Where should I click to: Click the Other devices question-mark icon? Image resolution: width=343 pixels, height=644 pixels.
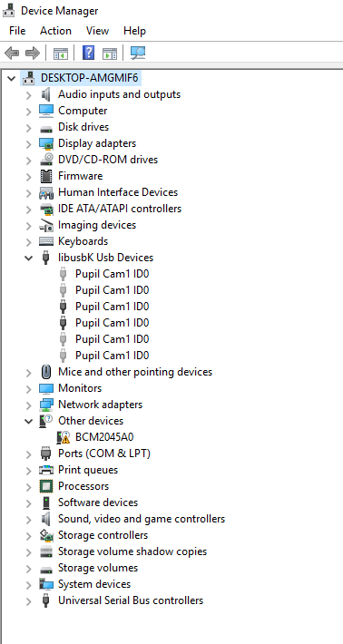tap(46, 421)
